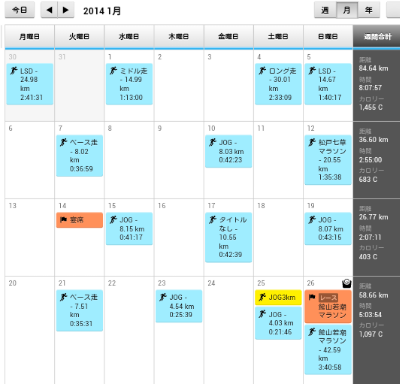Open ロング走 30.01 km activity on Jan 4
Image resolution: width=400 pixels, height=384 pixels.
point(278,84)
